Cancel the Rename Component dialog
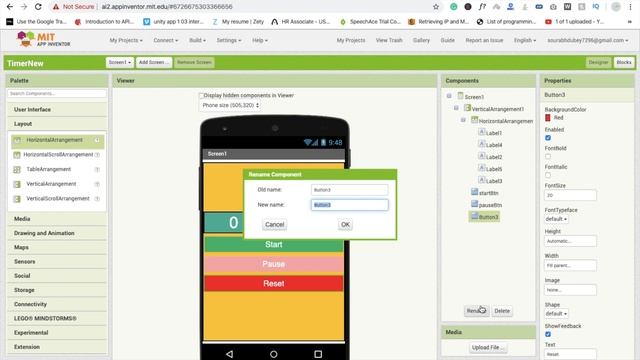 pyautogui.click(x=274, y=224)
